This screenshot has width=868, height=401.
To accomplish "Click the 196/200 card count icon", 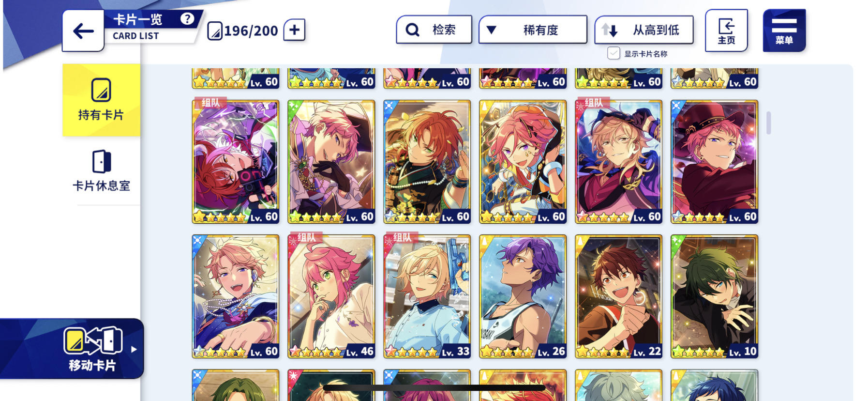I will click(215, 31).
